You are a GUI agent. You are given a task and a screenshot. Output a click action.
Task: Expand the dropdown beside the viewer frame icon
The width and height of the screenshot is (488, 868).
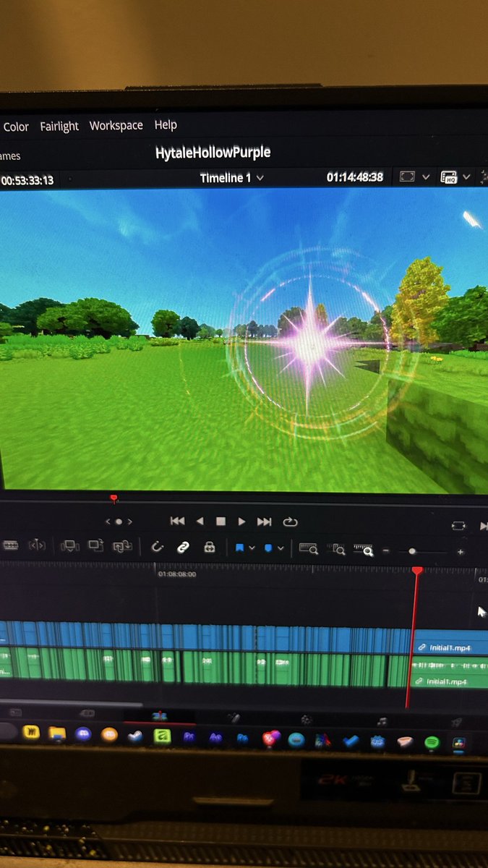426,177
